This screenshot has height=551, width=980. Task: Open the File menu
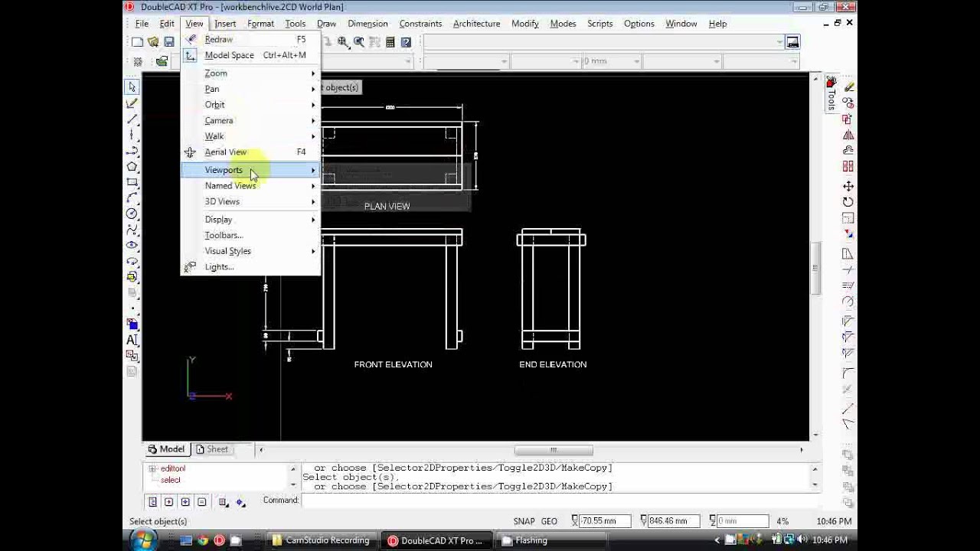tap(142, 24)
